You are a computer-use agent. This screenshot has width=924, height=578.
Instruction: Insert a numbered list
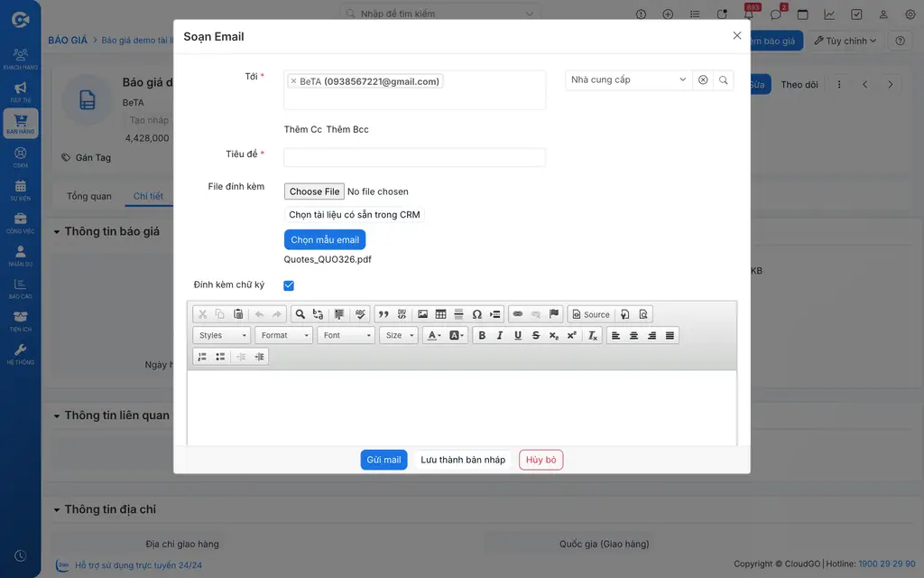202,357
